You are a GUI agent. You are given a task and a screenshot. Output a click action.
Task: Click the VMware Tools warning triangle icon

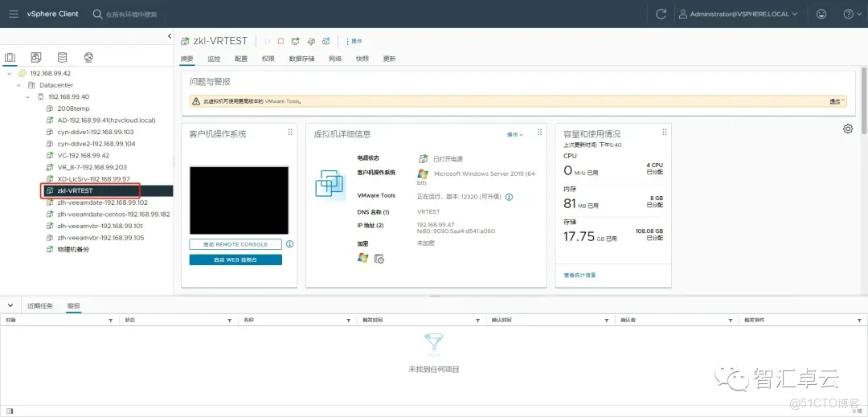[195, 101]
